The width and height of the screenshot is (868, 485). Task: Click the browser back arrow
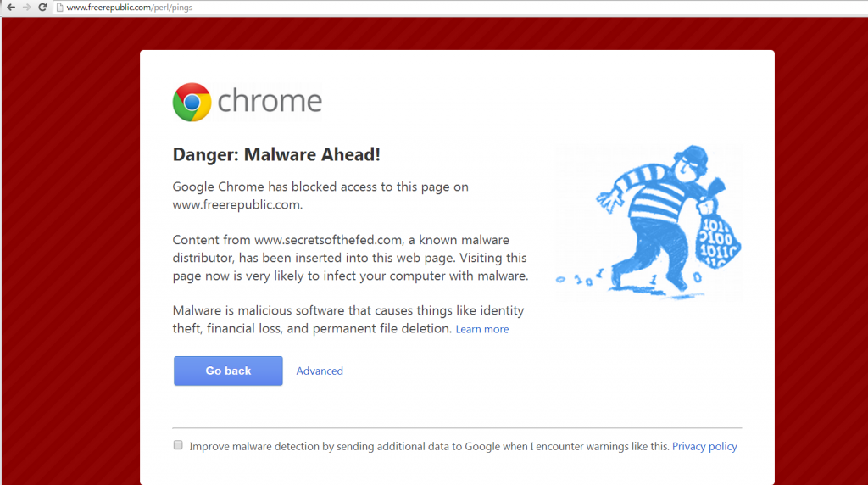tap(10, 7)
